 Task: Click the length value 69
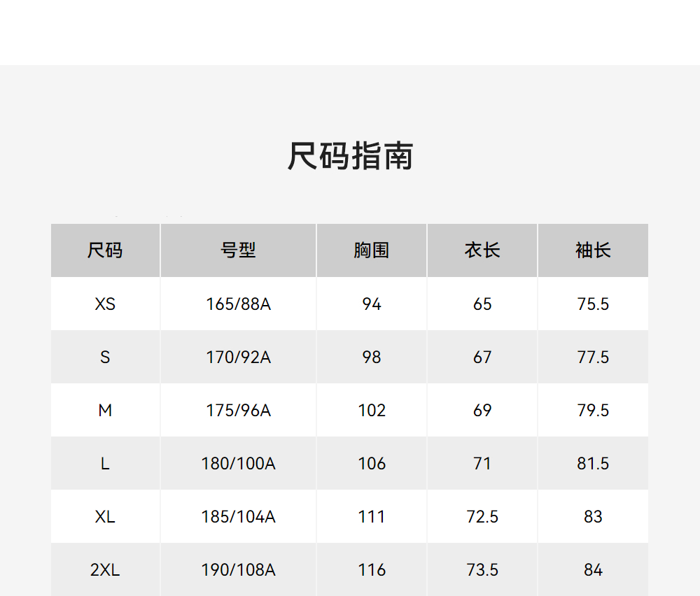[x=482, y=411]
